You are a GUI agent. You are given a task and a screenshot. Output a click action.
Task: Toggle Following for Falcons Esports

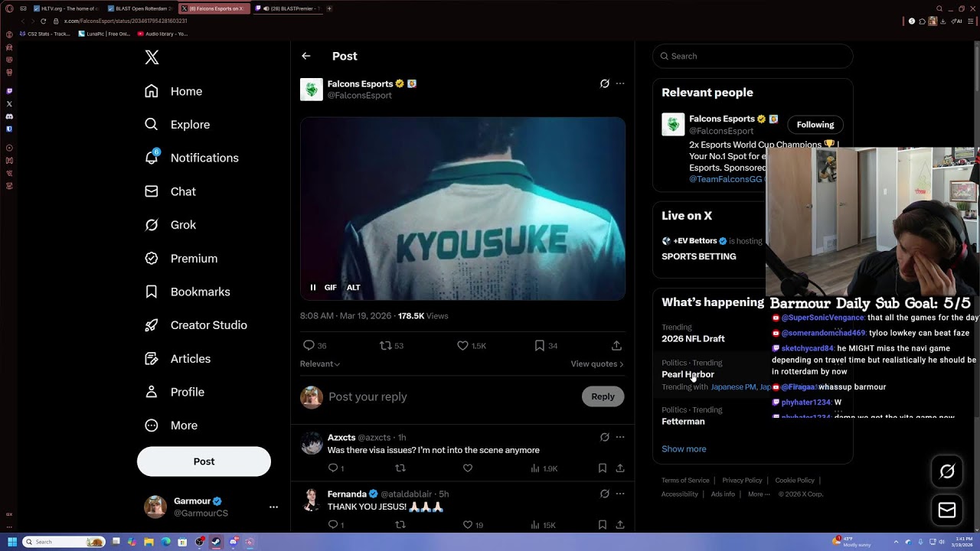815,125
